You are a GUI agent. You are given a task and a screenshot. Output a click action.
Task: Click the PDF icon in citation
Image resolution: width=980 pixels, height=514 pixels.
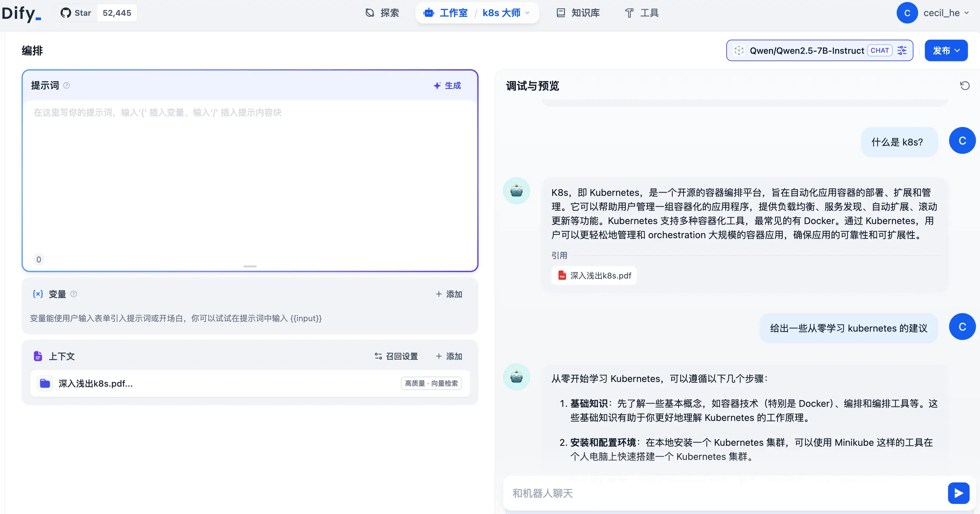click(562, 275)
